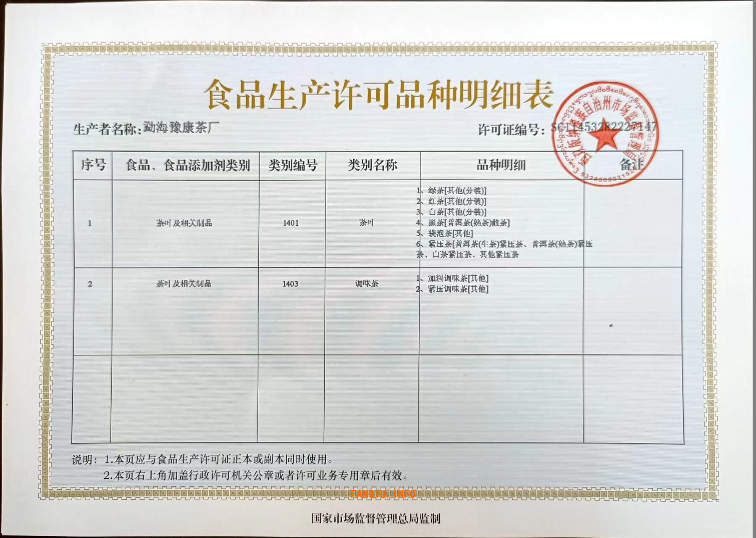Click sequence number 2 in second row
The width and height of the screenshot is (756, 538).
coord(90,284)
